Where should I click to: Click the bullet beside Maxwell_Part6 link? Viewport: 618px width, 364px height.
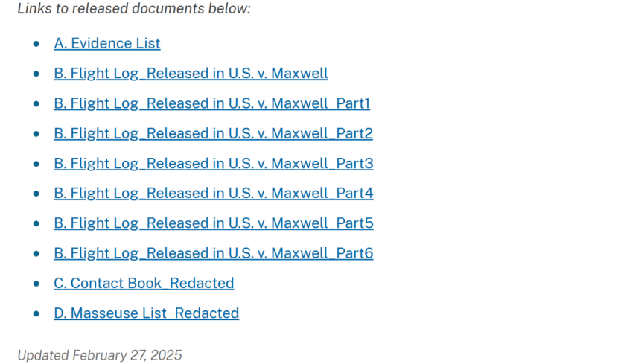point(36,253)
